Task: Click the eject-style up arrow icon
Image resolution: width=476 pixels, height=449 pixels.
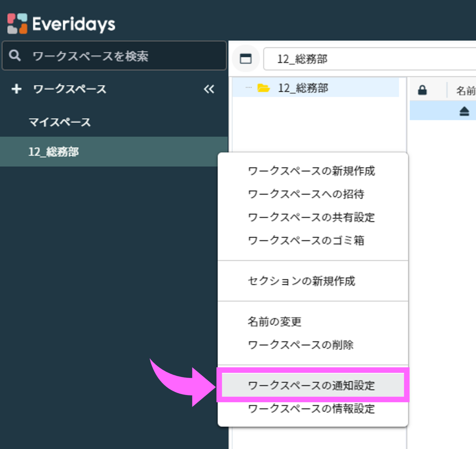Action: point(464,111)
